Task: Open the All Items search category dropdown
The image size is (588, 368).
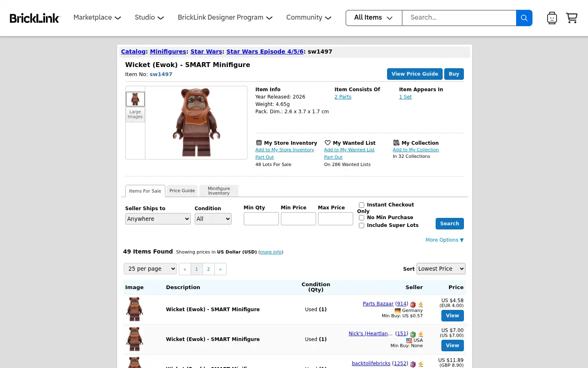Action: (x=374, y=18)
